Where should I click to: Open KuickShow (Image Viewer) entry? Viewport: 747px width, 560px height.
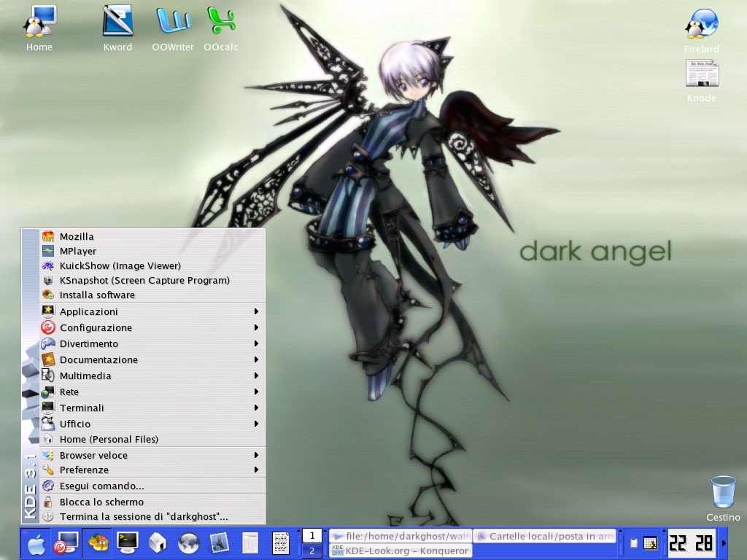click(152, 265)
